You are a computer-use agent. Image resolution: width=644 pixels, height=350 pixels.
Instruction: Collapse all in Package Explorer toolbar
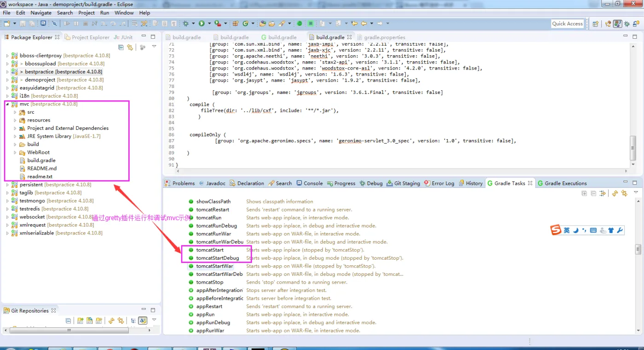[121, 47]
